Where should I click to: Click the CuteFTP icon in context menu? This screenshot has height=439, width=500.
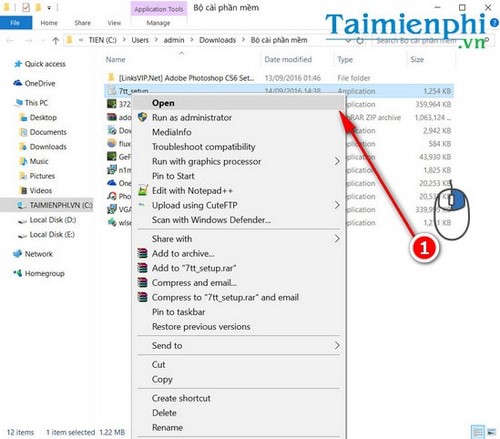(x=142, y=204)
